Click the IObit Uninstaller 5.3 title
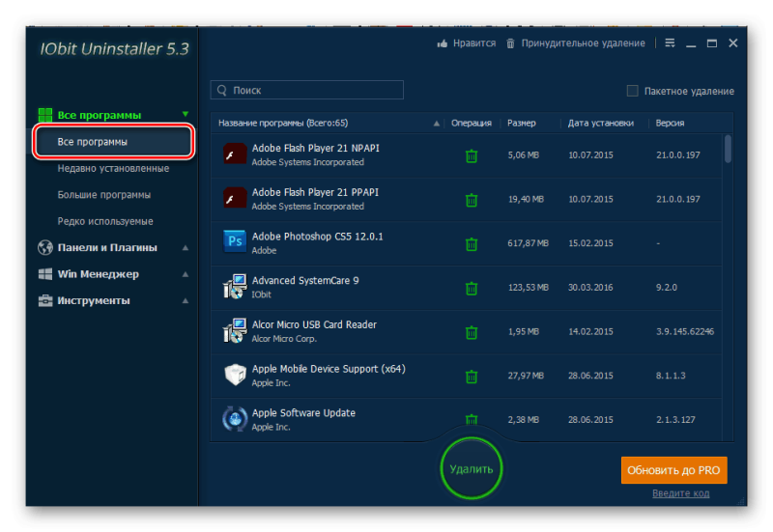 [x=114, y=49]
